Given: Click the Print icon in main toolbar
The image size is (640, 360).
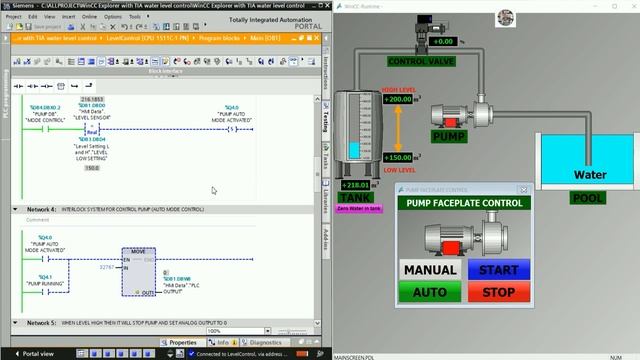Looking at the screenshot, I should 71,27.
